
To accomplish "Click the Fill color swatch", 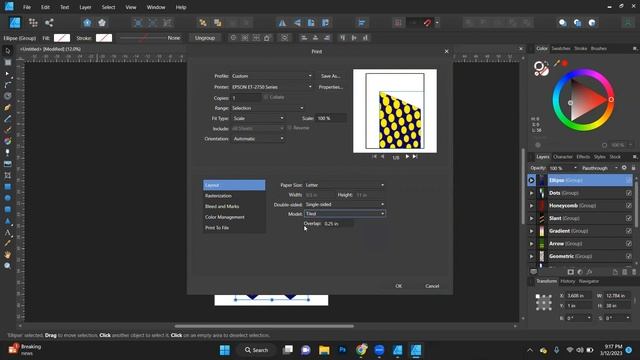I will click(x=62, y=38).
